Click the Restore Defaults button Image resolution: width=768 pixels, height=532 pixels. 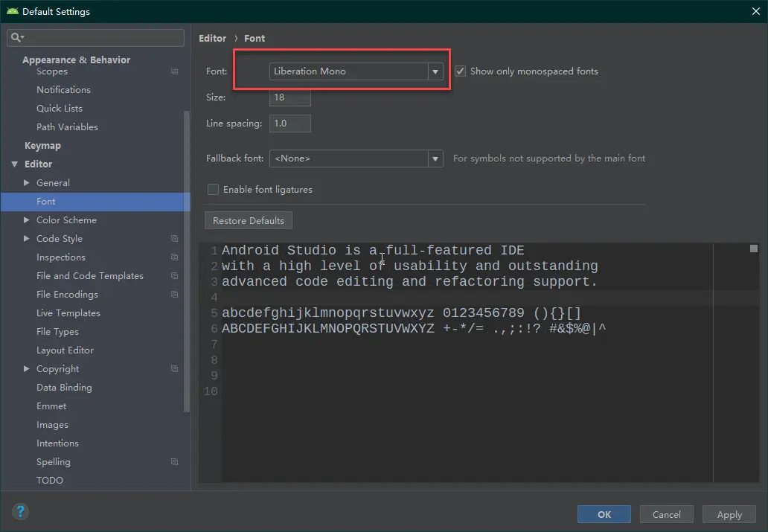coord(249,220)
